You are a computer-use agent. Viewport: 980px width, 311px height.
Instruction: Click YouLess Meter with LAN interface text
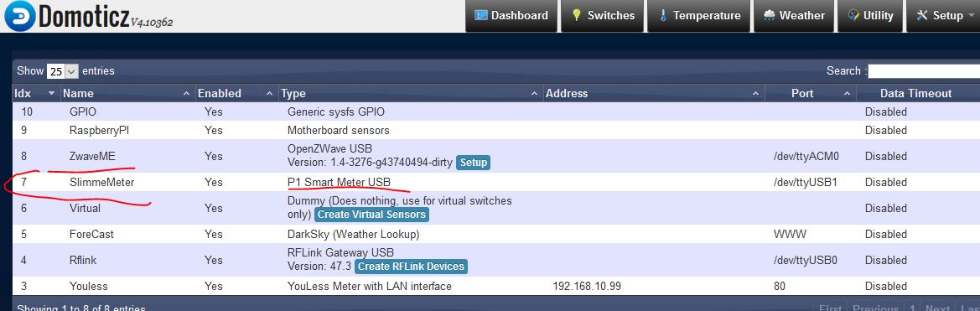click(x=370, y=286)
